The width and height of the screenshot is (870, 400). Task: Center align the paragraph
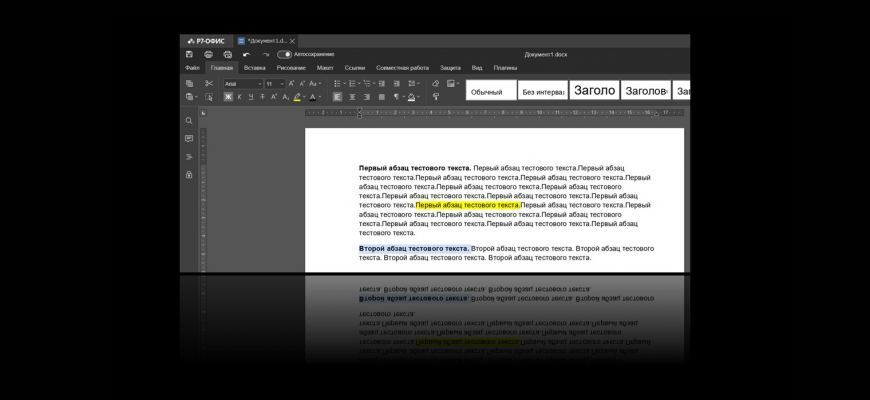click(352, 97)
